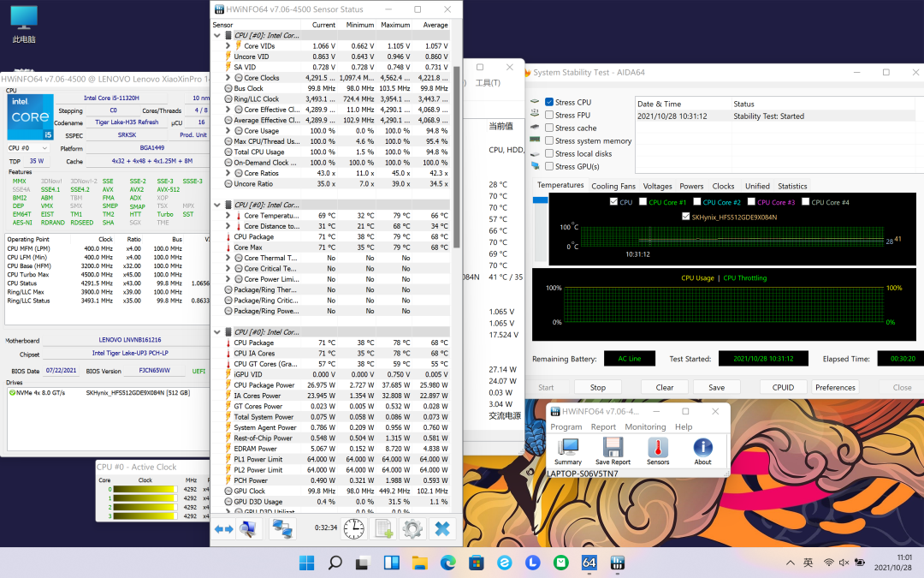Click the Maximum column header in Sensor Status
The image size is (924, 578).
[x=394, y=25]
